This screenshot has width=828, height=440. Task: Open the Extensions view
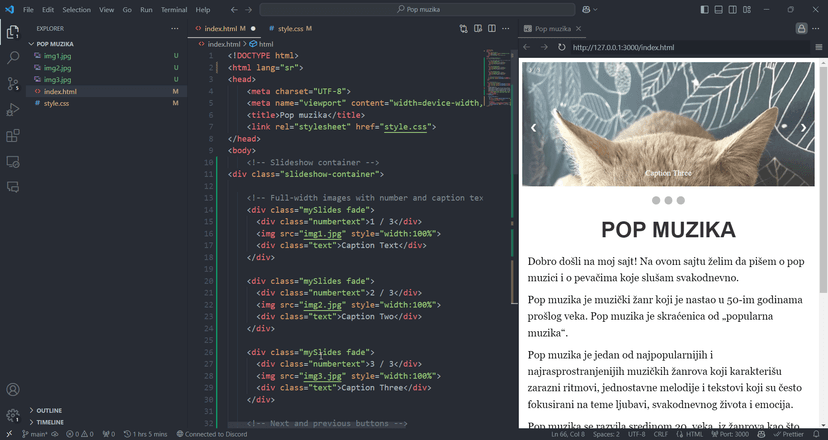(13, 136)
